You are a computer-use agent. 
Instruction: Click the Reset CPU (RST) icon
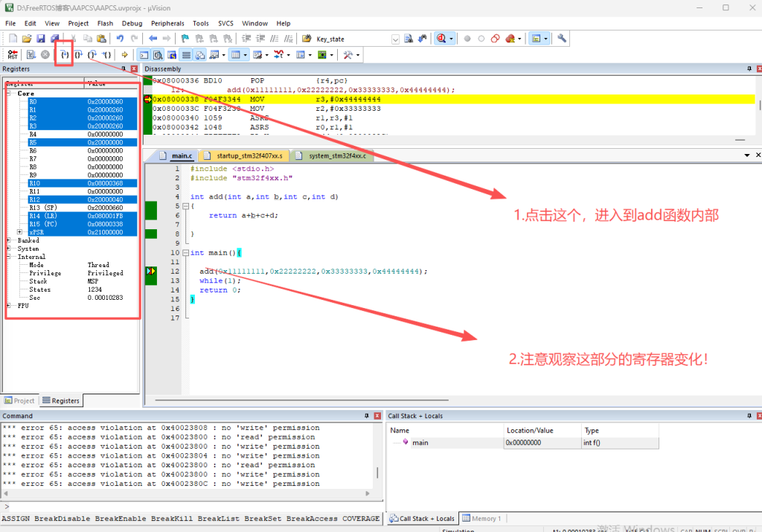coord(13,55)
